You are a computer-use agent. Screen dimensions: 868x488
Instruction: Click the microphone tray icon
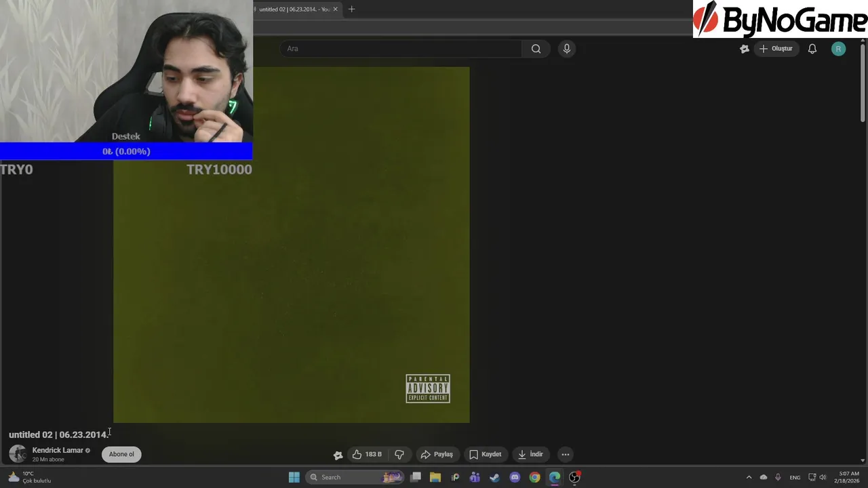pyautogui.click(x=778, y=477)
